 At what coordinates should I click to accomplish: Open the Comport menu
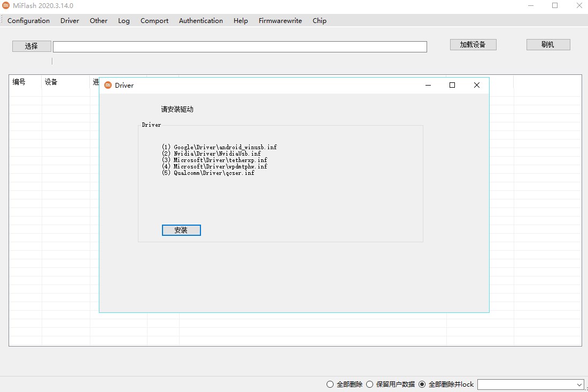tap(154, 21)
